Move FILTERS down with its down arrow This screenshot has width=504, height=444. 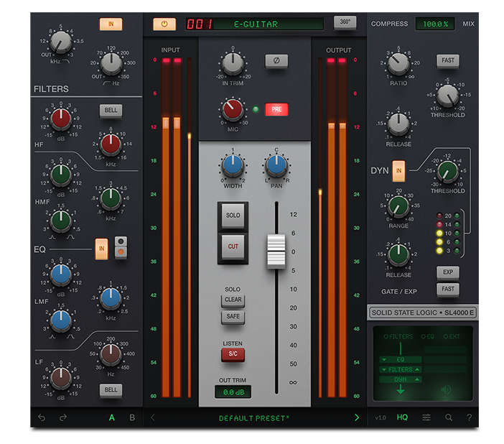(384, 370)
